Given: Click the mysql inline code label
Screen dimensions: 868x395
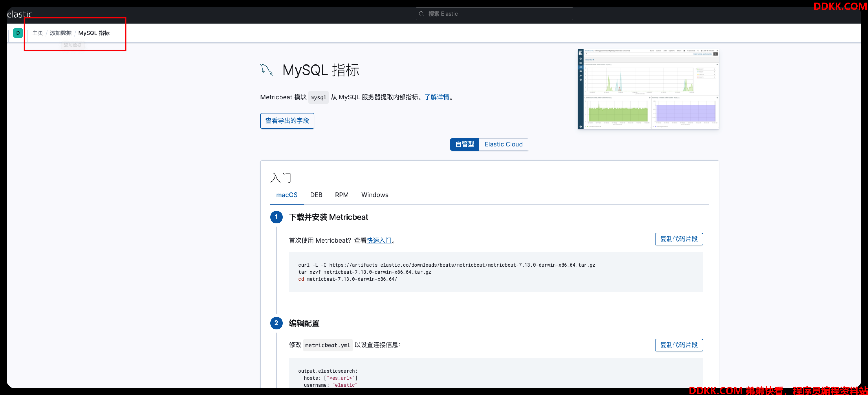Looking at the screenshot, I should (318, 97).
